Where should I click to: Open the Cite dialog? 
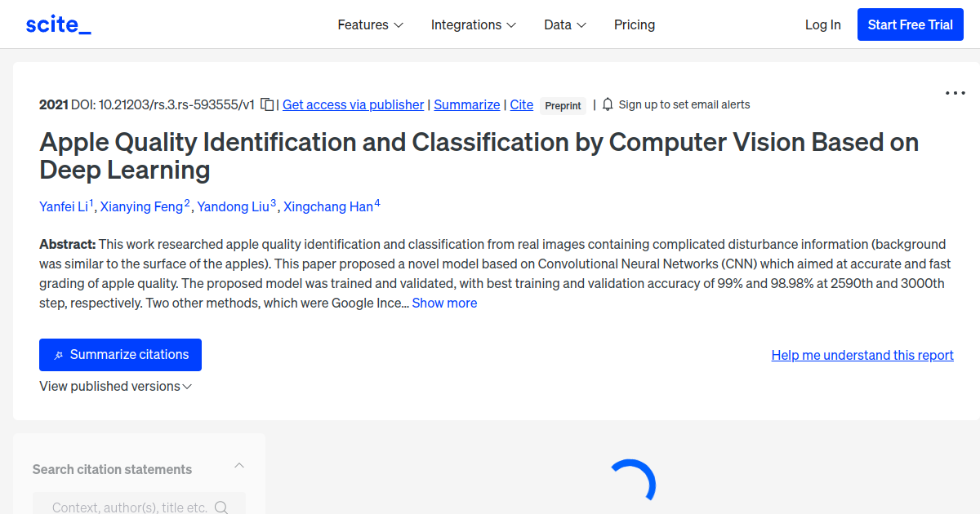522,104
